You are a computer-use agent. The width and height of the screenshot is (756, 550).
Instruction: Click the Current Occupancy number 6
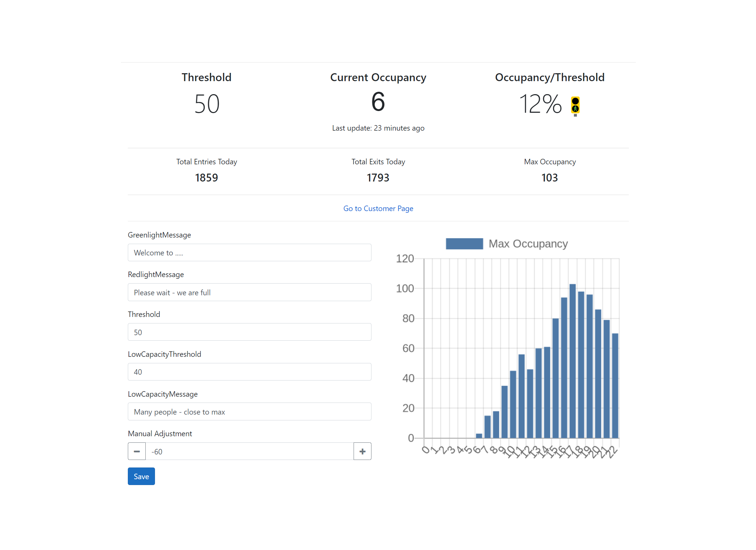point(378,102)
